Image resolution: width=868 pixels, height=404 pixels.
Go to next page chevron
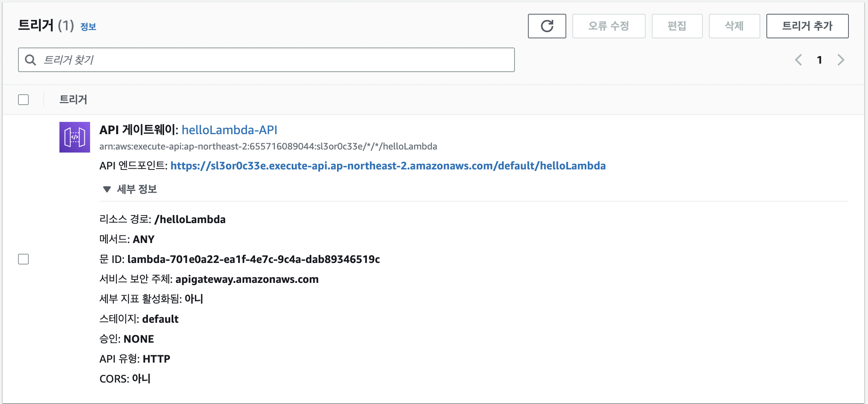841,60
